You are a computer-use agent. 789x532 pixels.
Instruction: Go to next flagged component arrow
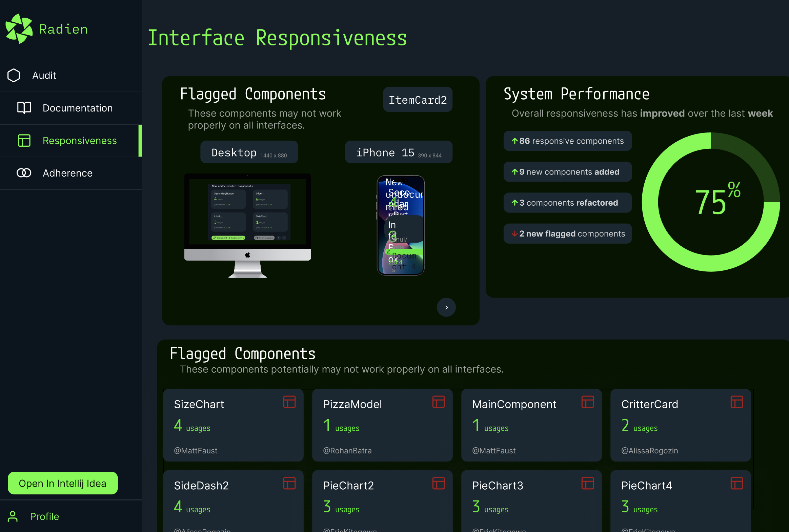pos(446,307)
